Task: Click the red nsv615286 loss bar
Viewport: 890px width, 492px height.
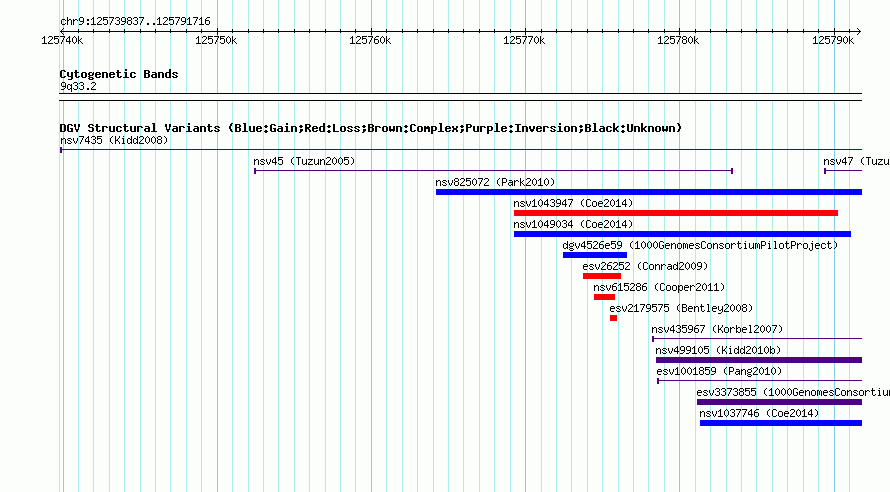Action: coord(604,297)
